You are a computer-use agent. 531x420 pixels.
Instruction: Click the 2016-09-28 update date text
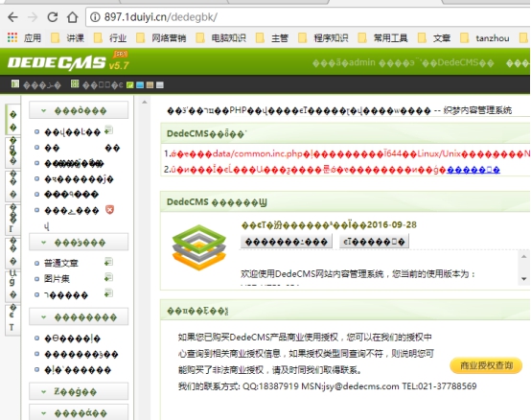pos(392,224)
